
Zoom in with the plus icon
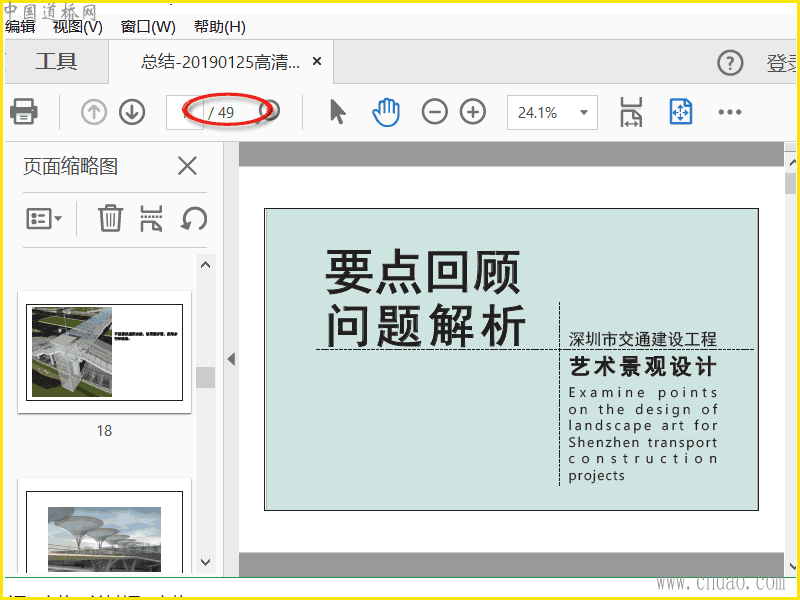point(473,112)
